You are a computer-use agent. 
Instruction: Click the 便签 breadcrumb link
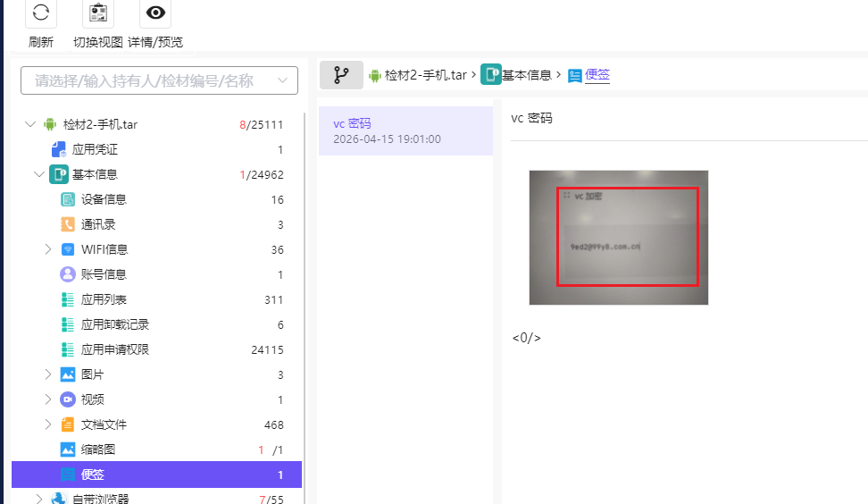(597, 75)
